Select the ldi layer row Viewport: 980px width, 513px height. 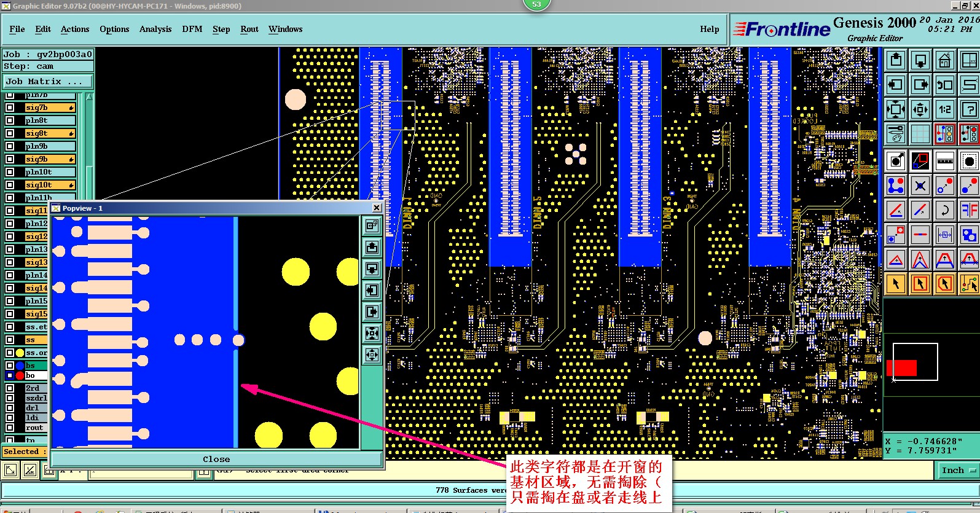tap(36, 418)
